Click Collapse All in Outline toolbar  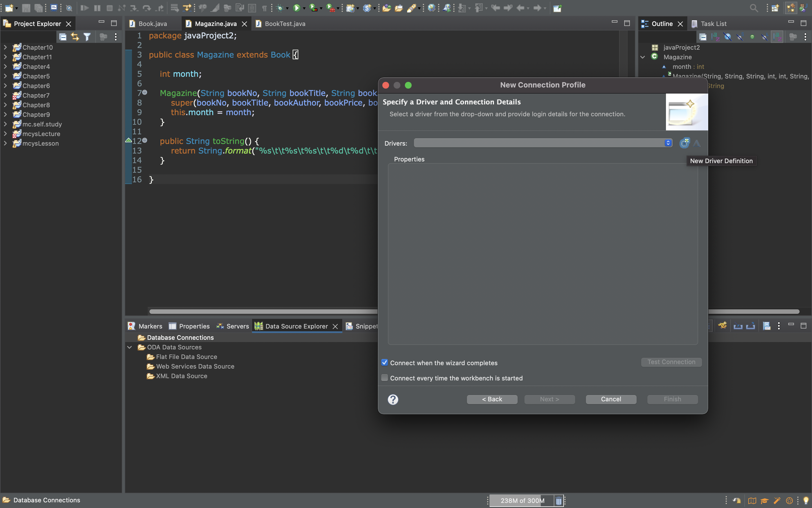pos(703,37)
